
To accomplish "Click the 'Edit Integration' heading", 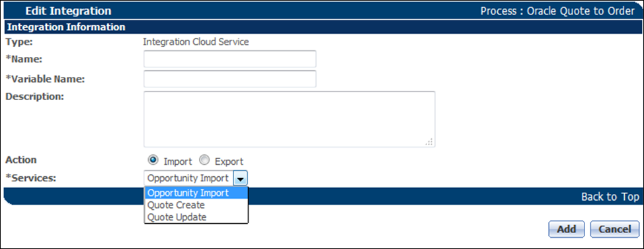I will [68, 11].
